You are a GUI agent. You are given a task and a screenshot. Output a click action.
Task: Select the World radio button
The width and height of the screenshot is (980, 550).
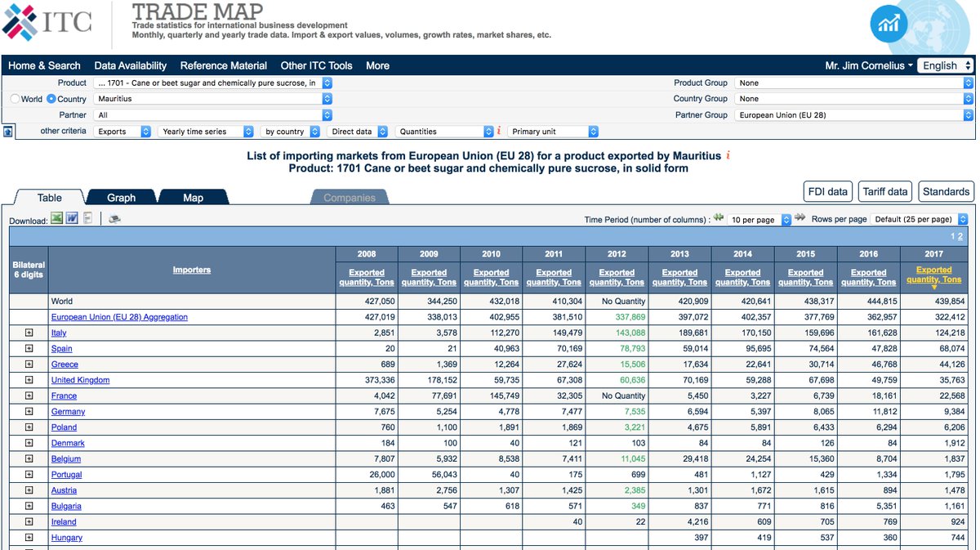15,99
